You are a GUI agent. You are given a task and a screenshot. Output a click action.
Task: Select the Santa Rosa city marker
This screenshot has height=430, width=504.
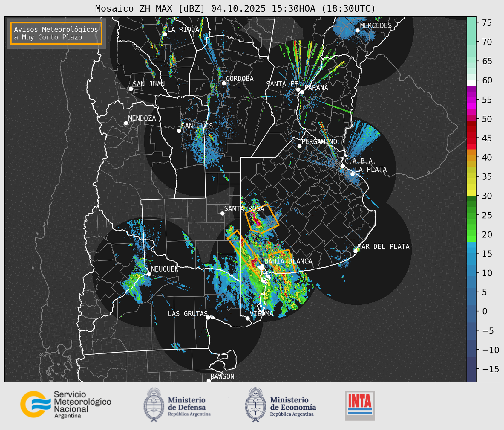(x=222, y=213)
